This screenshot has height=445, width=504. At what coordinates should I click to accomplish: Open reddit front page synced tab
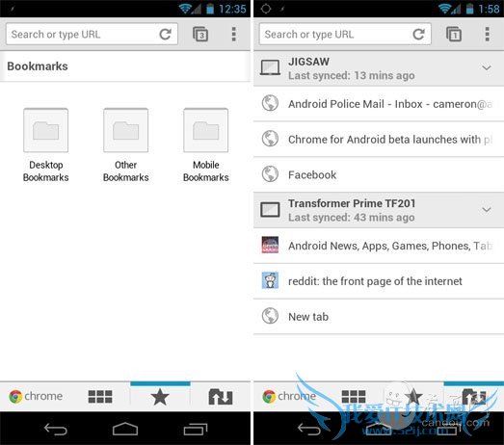coord(379,281)
